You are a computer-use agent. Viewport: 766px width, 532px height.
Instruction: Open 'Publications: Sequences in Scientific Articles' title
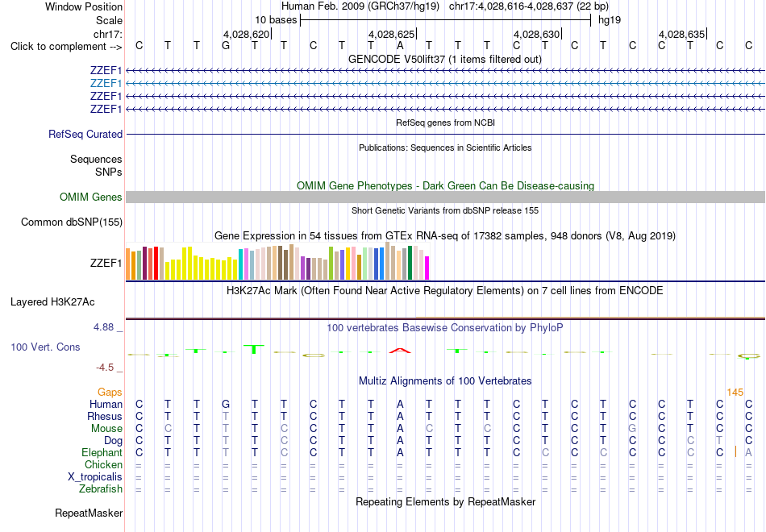point(445,148)
